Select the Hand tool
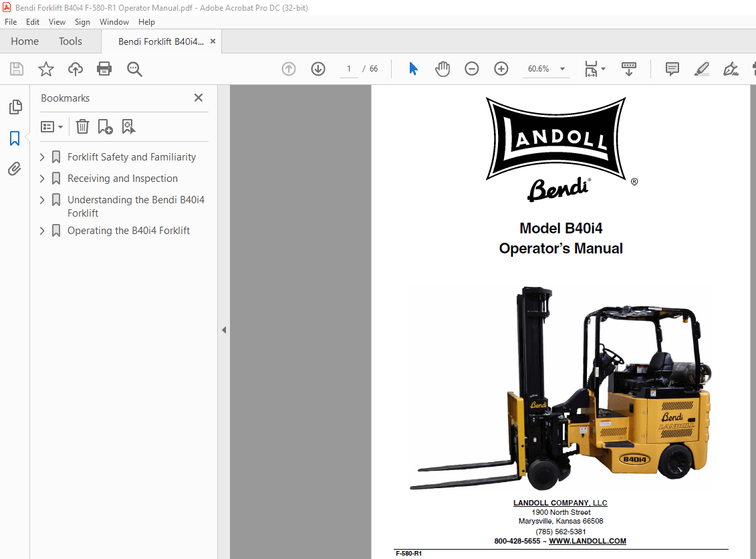Screen dimensions: 756x559 (442, 68)
